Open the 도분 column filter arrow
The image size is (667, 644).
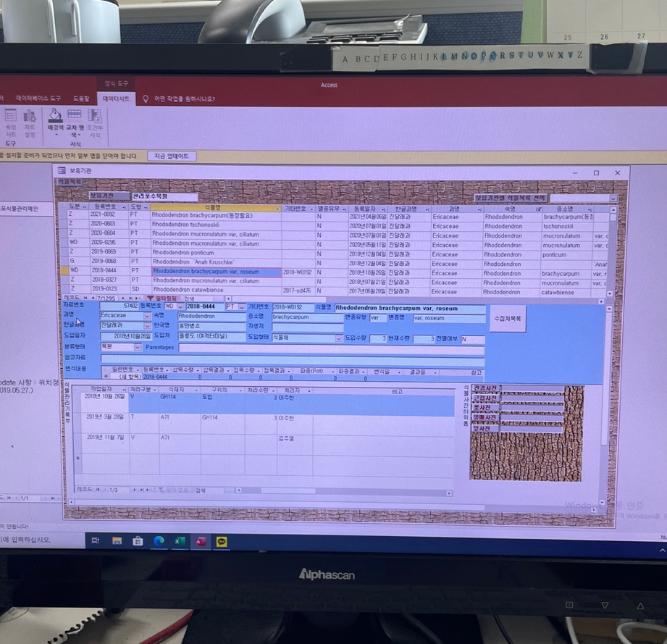pos(84,206)
